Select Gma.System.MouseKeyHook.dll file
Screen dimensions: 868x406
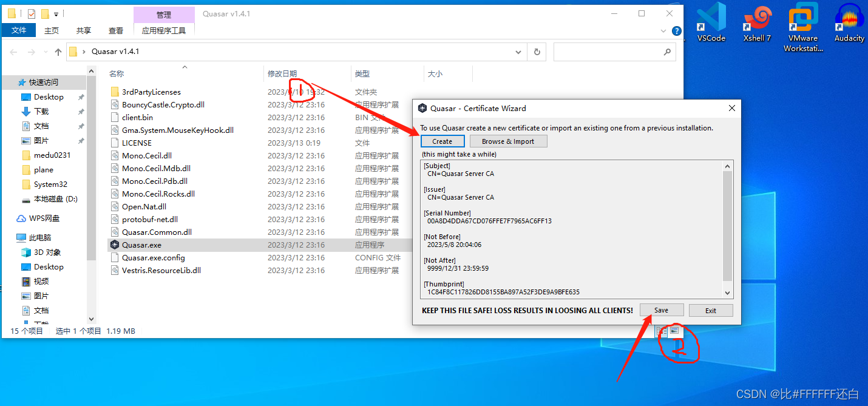(178, 130)
